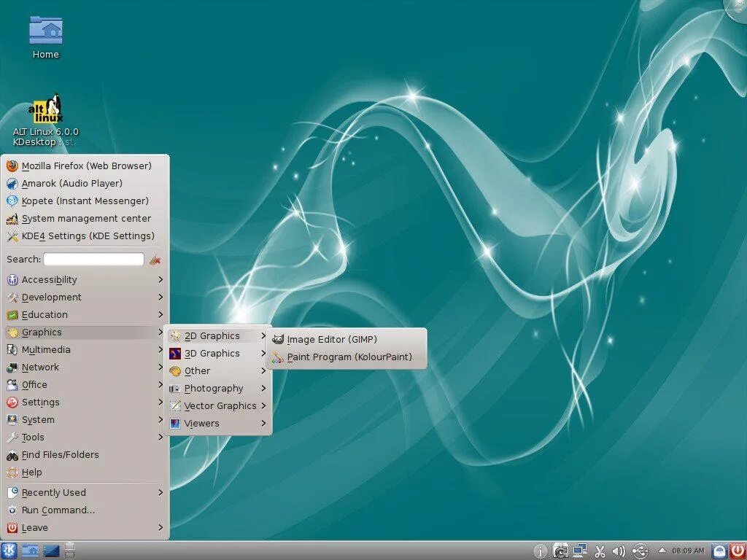This screenshot has width=747, height=560.
Task: Launch Image Editor (GIMP)
Action: [x=347, y=340]
